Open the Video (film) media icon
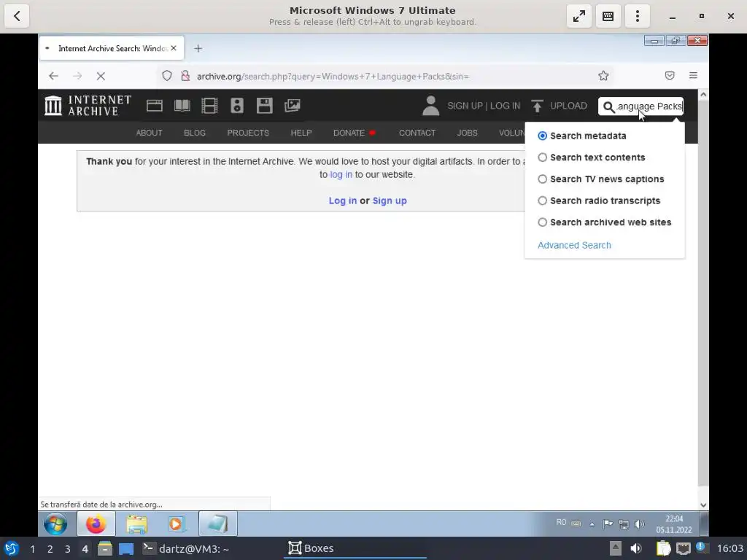747x560 pixels. (x=209, y=106)
